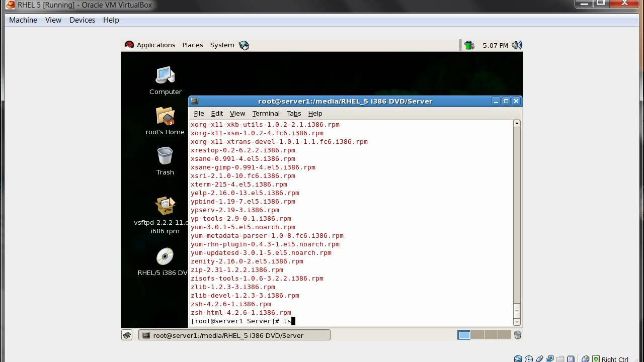Viewport: 644px width, 362px height.
Task: Maximize the terminal window
Action: tap(506, 101)
